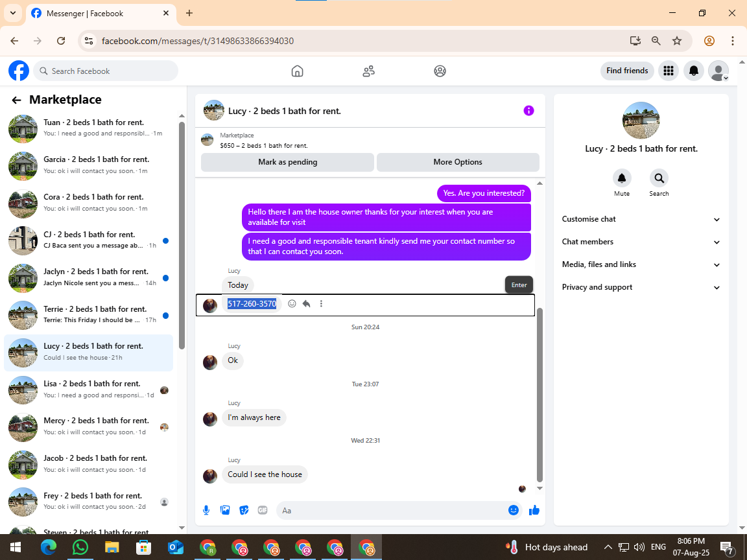Open Tuan's 2 beds 1 bath conversation
The image size is (747, 560).
89,128
